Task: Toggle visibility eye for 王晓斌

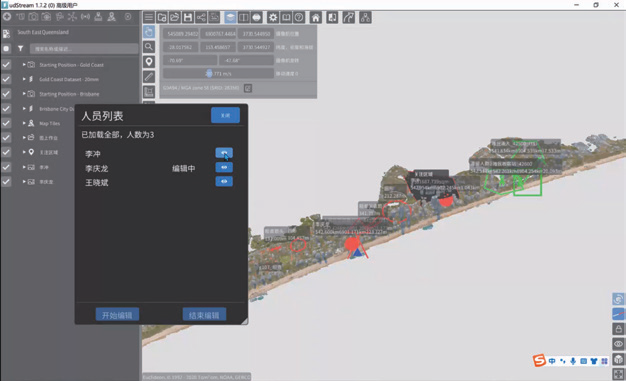Action: click(x=224, y=182)
